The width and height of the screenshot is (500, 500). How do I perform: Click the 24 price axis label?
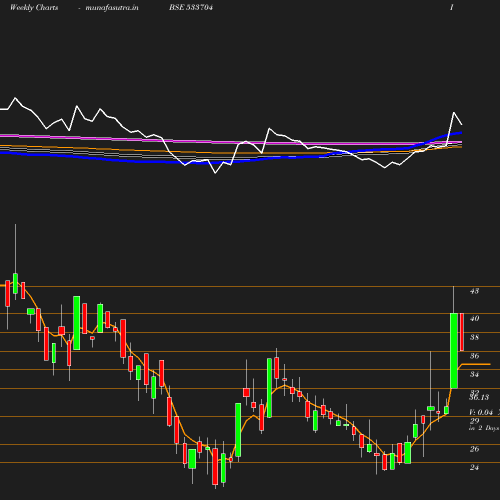[474, 467]
